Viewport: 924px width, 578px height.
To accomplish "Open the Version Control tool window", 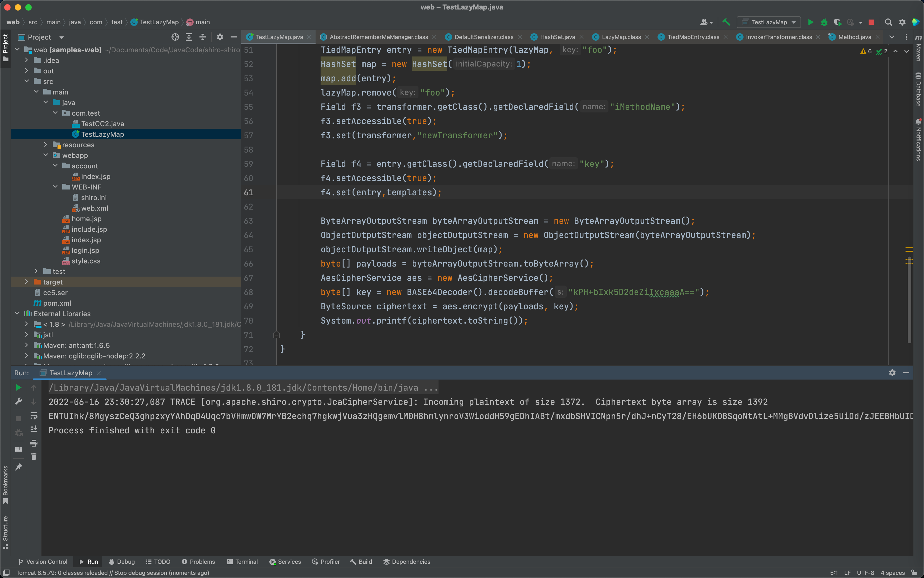I will point(43,562).
